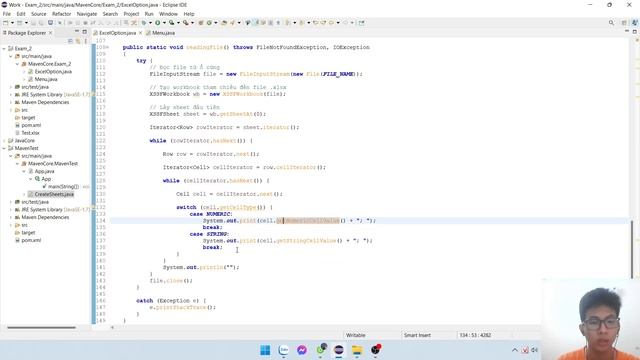Open the New wizard dropdown arrow
640x360 pixels.
click(x=12, y=23)
